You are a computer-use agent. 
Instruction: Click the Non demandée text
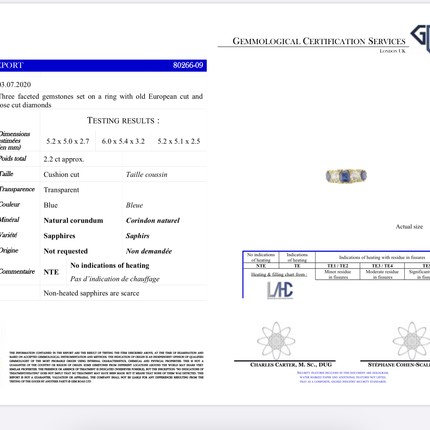[149, 251]
